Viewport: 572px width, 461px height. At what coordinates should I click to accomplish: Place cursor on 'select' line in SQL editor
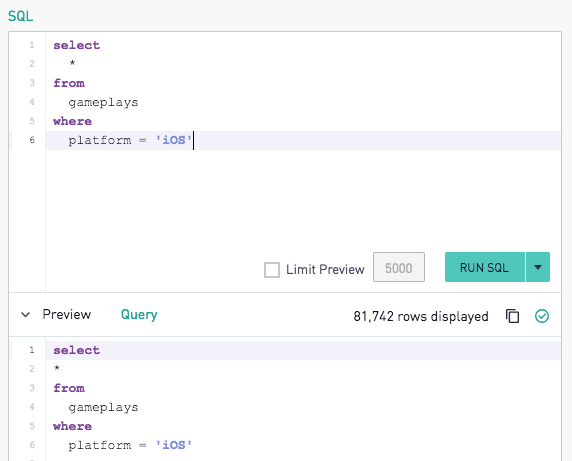(x=77, y=45)
